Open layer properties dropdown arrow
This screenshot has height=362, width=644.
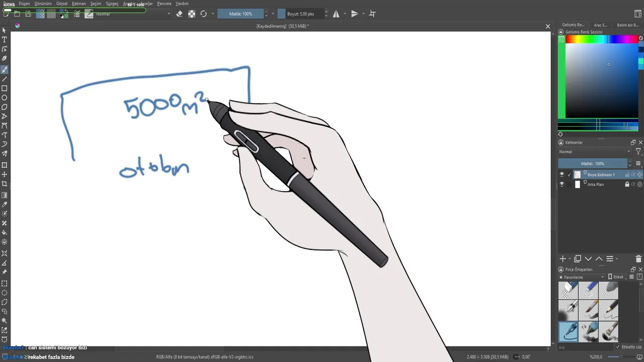pos(617,259)
